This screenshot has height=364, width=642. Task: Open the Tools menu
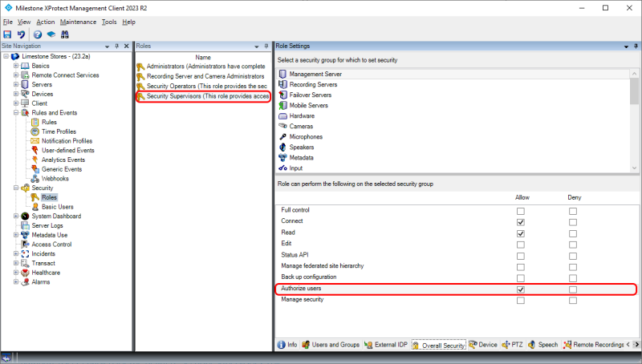[x=109, y=22]
